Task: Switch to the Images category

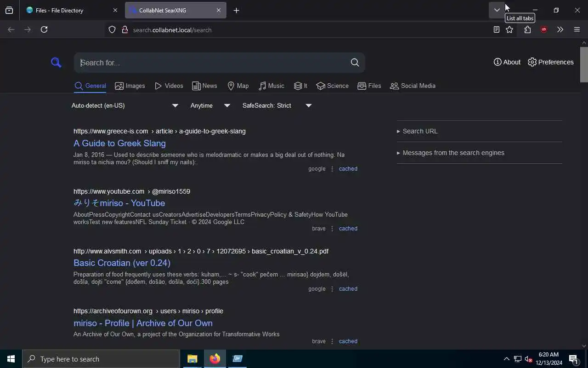Action: 130,86
